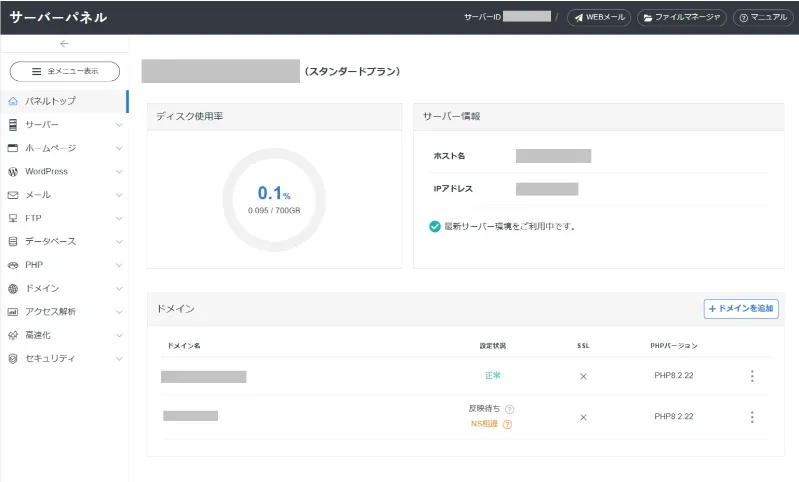Expand the サーバー menu chevron
Screen dimensions: 799x482
click(x=119, y=125)
